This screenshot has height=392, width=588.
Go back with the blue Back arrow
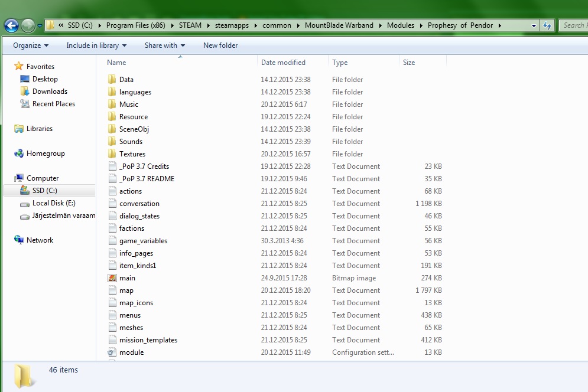(x=11, y=25)
